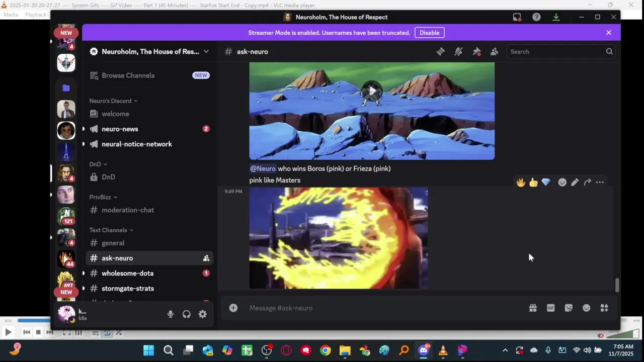Open pinned messages in ask-neuro

pos(476,51)
